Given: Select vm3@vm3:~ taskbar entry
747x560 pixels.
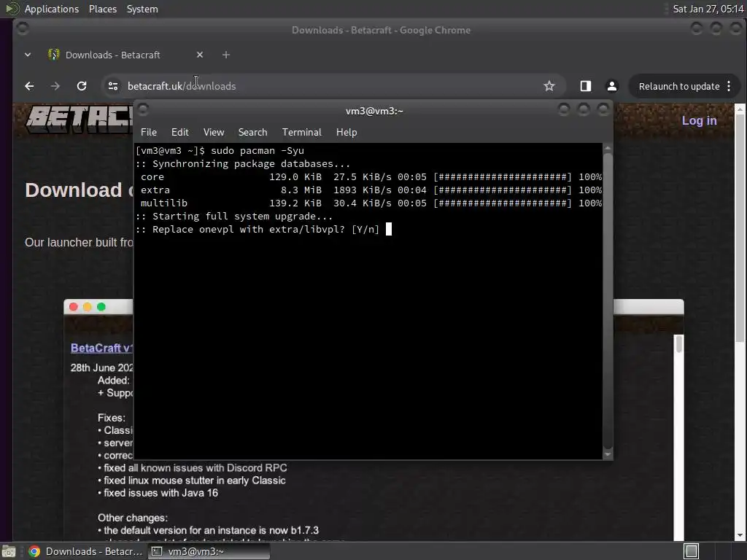Looking at the screenshot, I should tap(209, 551).
